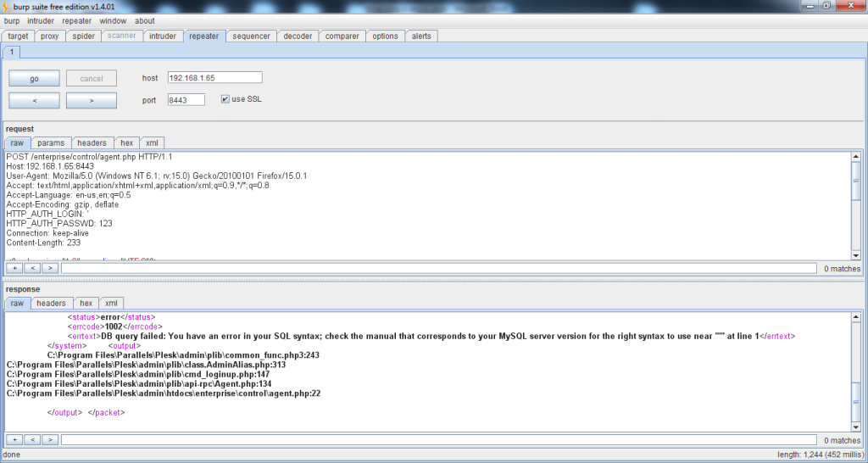Click the common_func.php3:243 path line
Image resolution: width=868 pixels, height=463 pixels.
pos(183,355)
